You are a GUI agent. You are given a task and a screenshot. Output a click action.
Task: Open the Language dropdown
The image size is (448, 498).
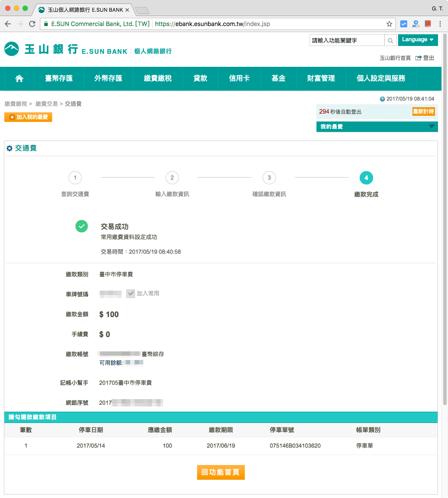click(x=417, y=39)
